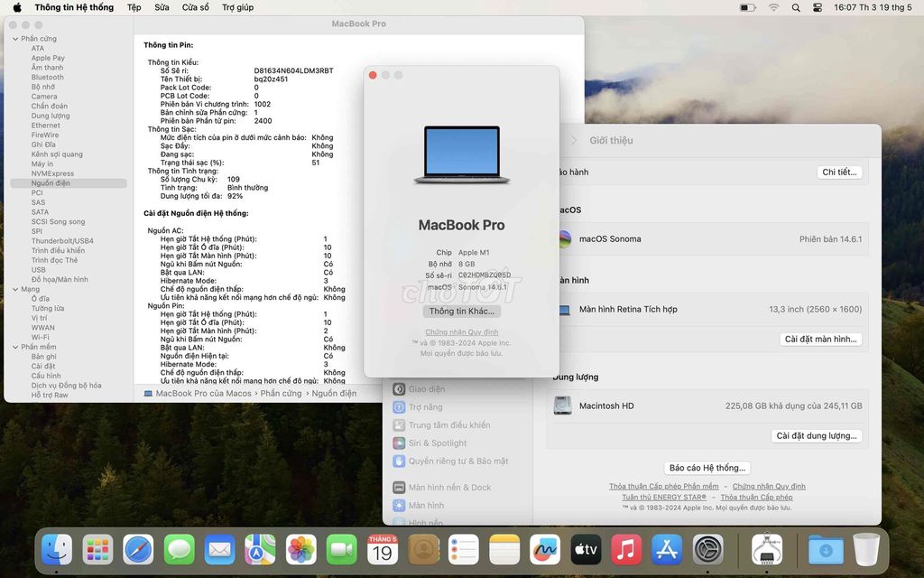Open Calendar from the Dock
Image resolution: width=924 pixels, height=578 pixels.
(x=383, y=550)
